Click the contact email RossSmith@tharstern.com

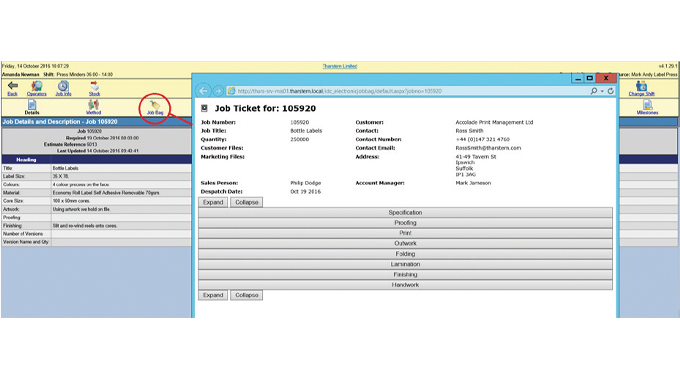pyautogui.click(x=488, y=148)
